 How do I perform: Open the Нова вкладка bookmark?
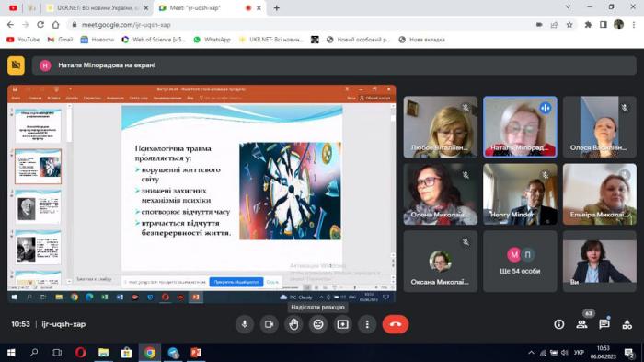pyautogui.click(x=421, y=40)
